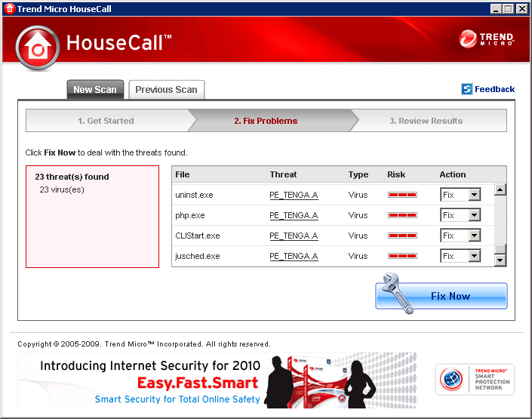Close the HouseCall window
Viewport: 532px width, 419px height.
[x=522, y=9]
